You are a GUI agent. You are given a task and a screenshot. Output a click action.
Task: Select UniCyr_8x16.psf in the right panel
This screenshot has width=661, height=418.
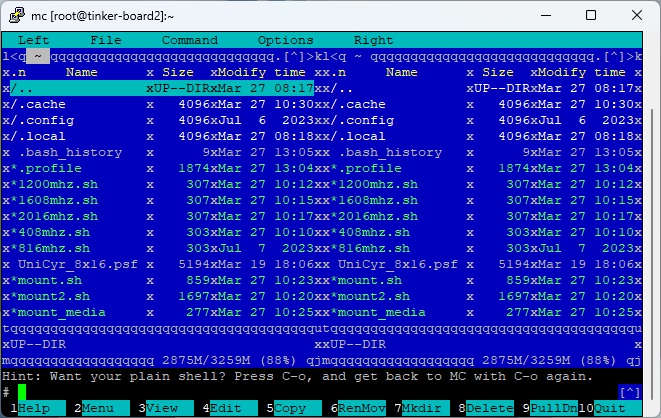400,264
